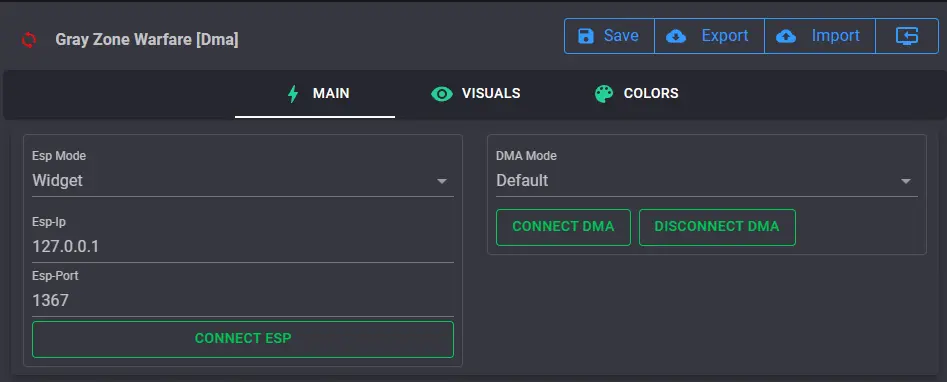Click the cloud upload Import icon

pyautogui.click(x=786, y=36)
